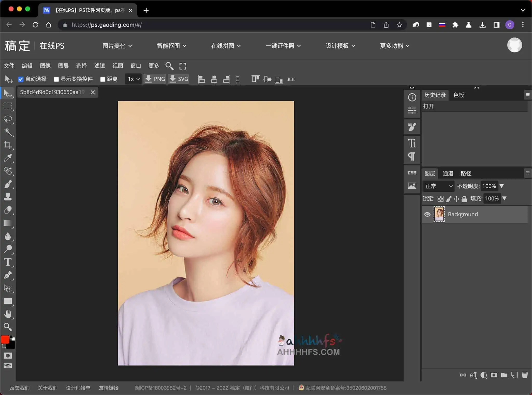Delete the selected layer via trash icon
This screenshot has height=395, width=532.
(525, 375)
